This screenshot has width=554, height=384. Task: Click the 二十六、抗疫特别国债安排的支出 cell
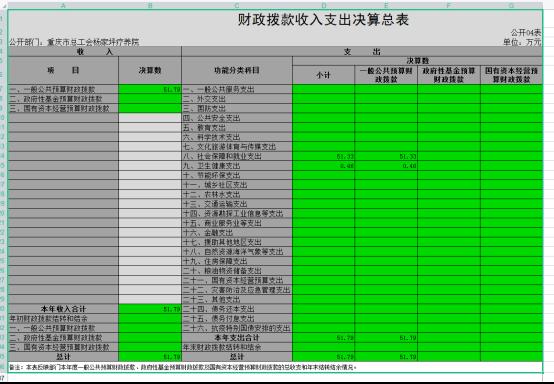coord(237,328)
